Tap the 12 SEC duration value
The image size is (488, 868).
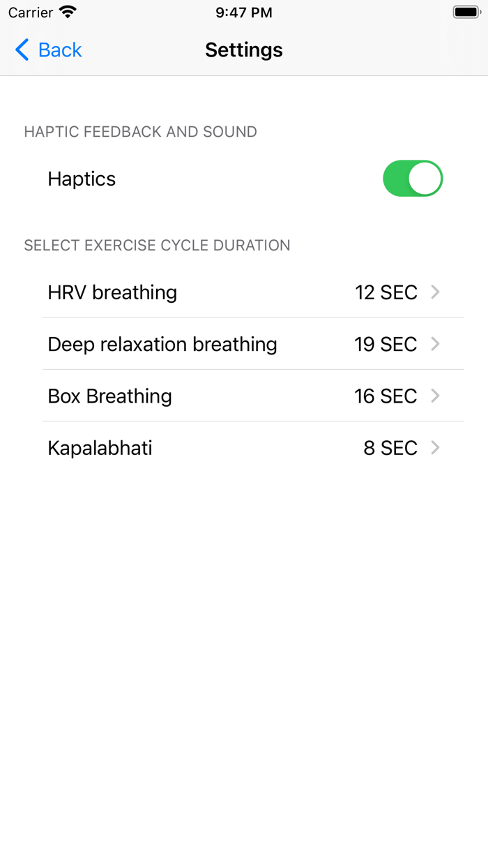pyautogui.click(x=386, y=292)
